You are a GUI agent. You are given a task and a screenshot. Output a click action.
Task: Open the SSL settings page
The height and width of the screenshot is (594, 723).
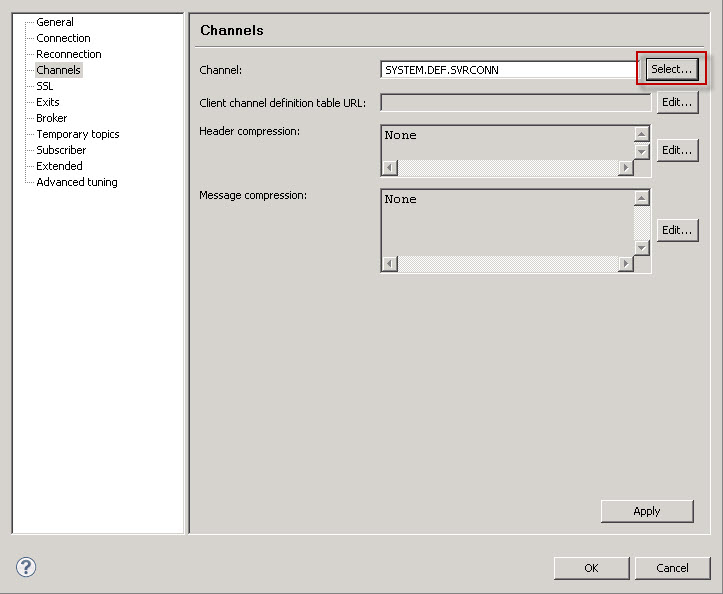44,86
